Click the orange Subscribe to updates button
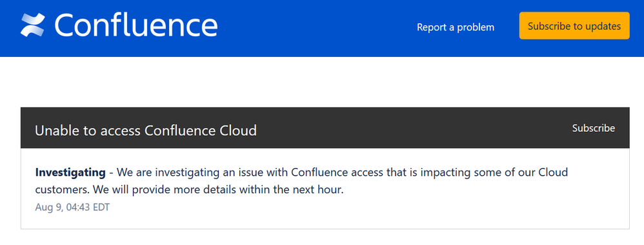This screenshot has height=245, width=644. coord(574,26)
